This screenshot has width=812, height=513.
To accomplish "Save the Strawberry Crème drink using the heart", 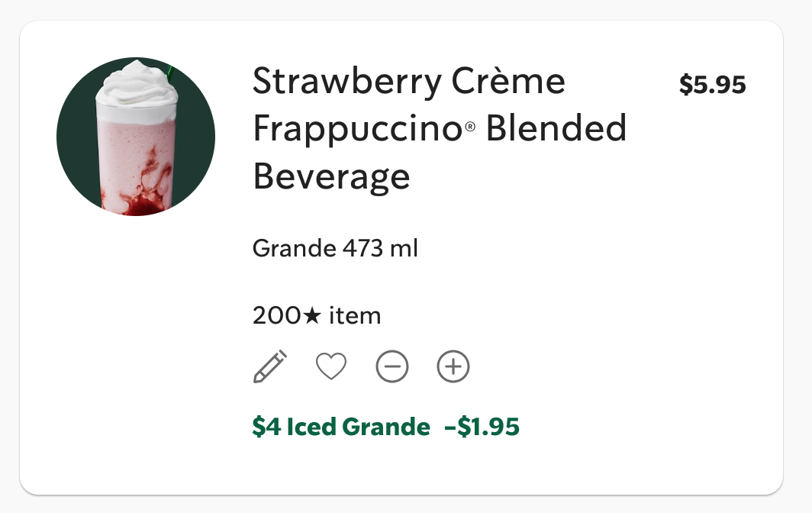I will [331, 366].
